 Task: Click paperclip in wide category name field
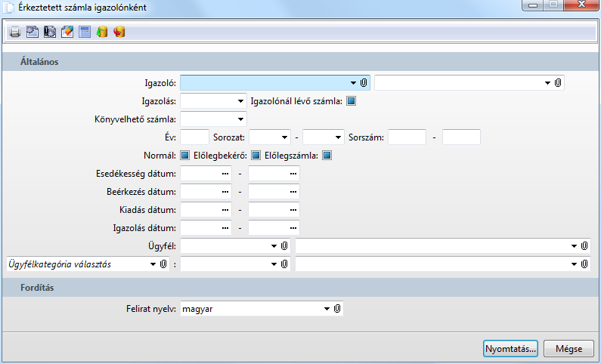pos(584,264)
